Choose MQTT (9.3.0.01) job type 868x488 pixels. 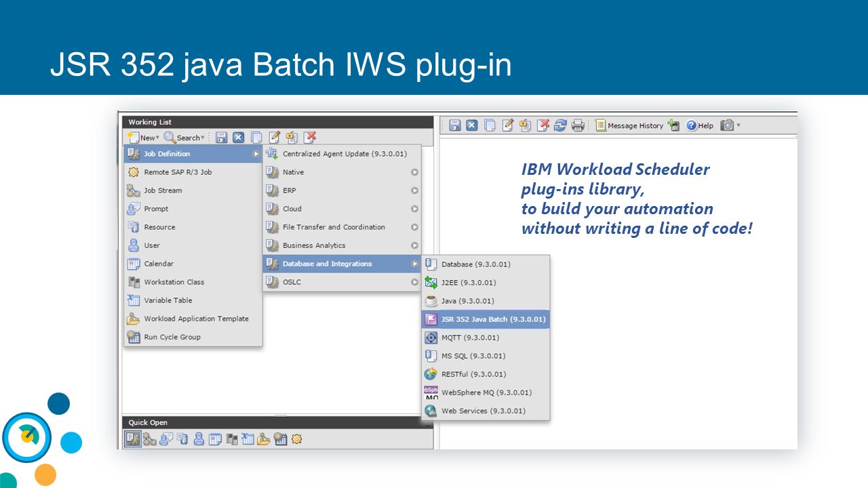pyautogui.click(x=486, y=338)
